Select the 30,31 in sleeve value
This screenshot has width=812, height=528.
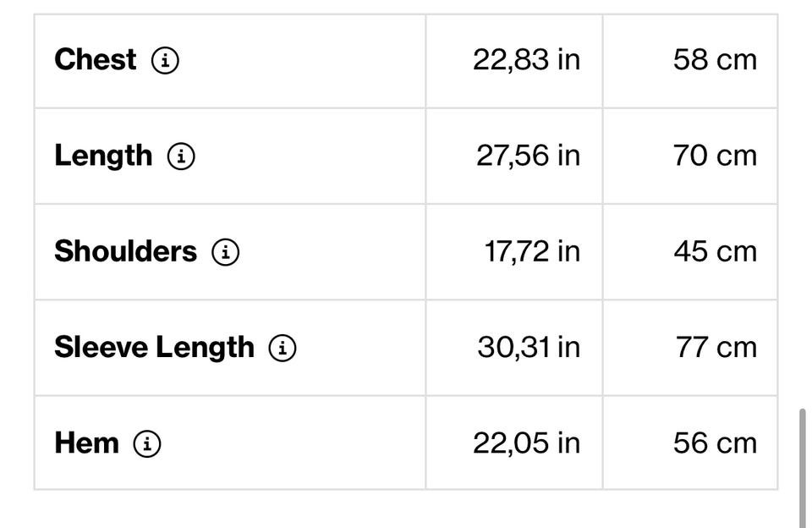click(529, 348)
